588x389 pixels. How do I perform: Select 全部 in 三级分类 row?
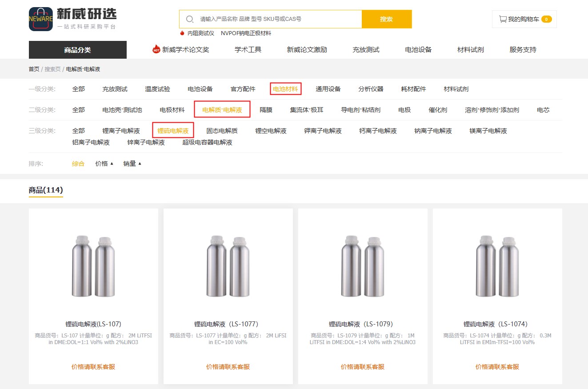pos(78,131)
